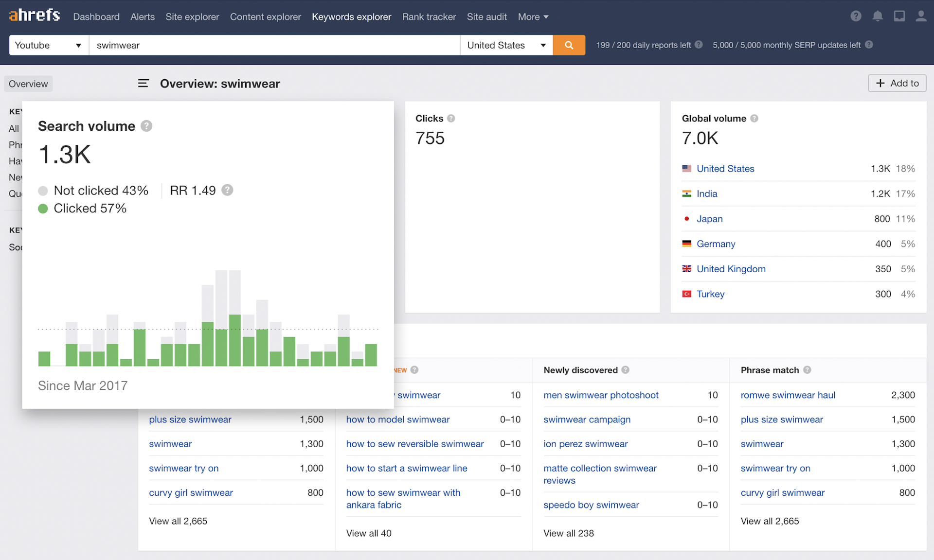Click help icon next to Global volume
Viewport: 934px width, 560px height.
(754, 118)
